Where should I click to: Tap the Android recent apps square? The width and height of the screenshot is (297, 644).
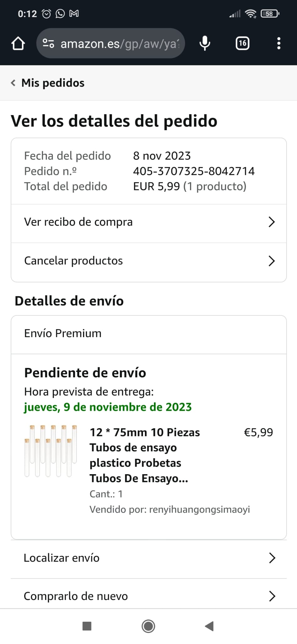[x=87, y=626]
